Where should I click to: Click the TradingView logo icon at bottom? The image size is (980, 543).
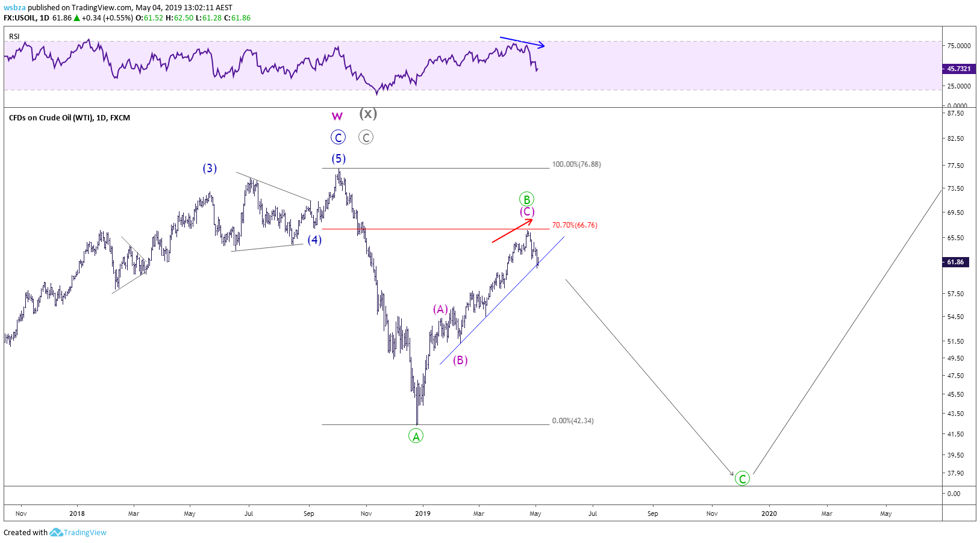click(56, 532)
